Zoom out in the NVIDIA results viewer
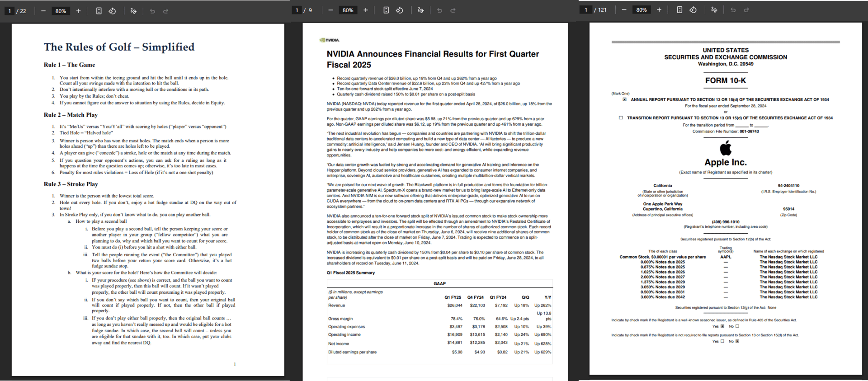Screen dimensions: 868x381 coord(330,10)
